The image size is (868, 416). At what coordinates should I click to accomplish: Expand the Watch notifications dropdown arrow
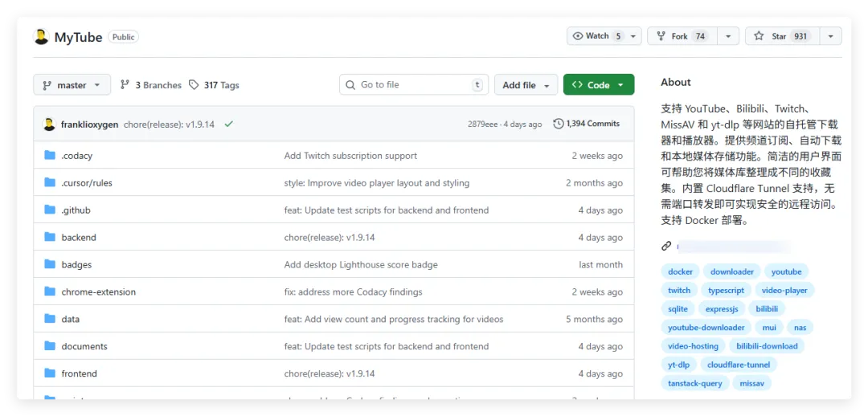tap(633, 36)
